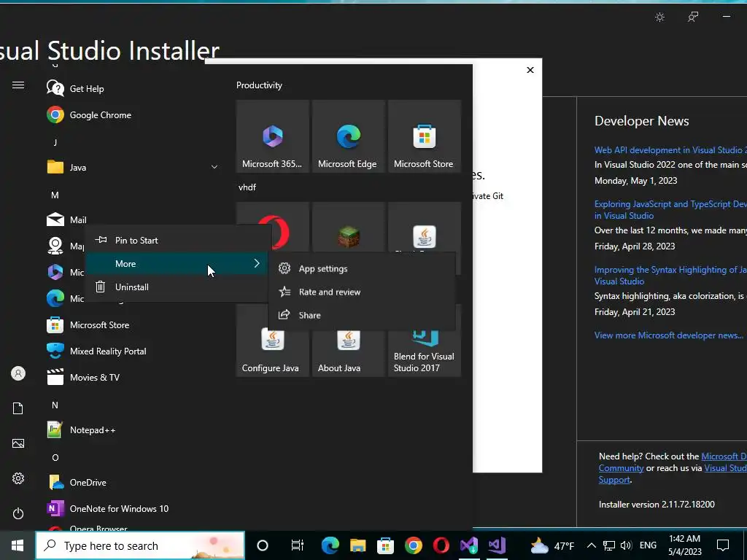Open Settings gear in Start sidebar

[18, 478]
